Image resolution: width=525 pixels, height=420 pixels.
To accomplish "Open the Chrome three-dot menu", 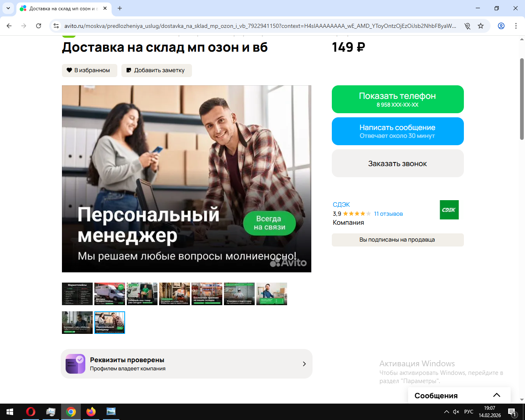I will click(516, 26).
